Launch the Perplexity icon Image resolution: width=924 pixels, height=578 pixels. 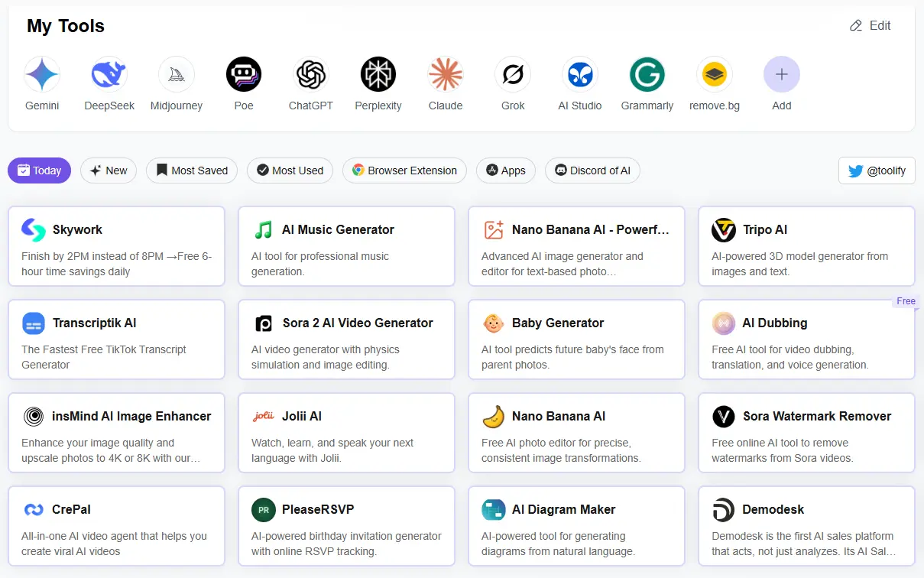[x=378, y=74]
